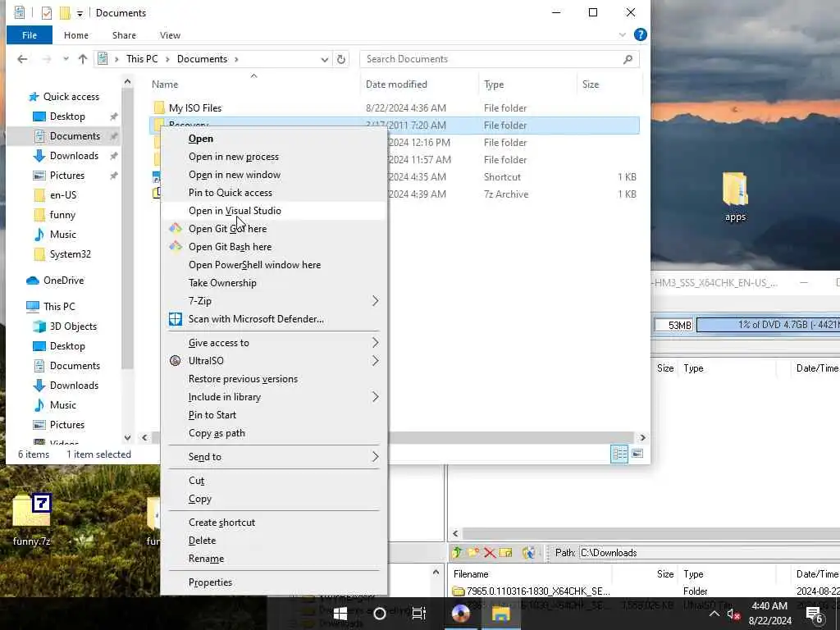Select Rename in the context menu
Image resolution: width=840 pixels, height=630 pixels.
(274, 559)
